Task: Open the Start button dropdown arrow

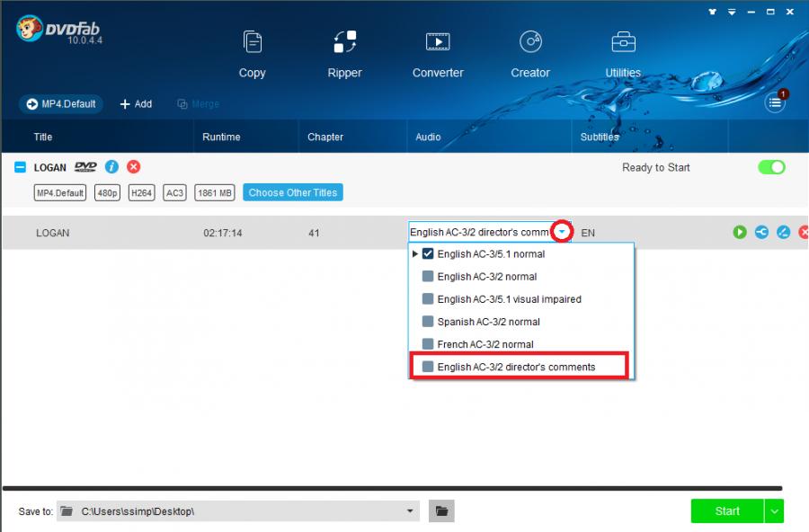Action: pyautogui.click(x=775, y=510)
